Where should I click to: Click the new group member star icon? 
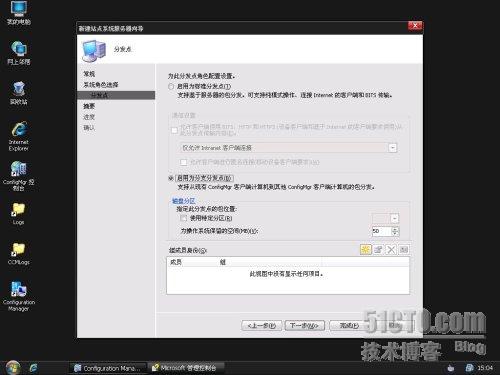(366, 249)
